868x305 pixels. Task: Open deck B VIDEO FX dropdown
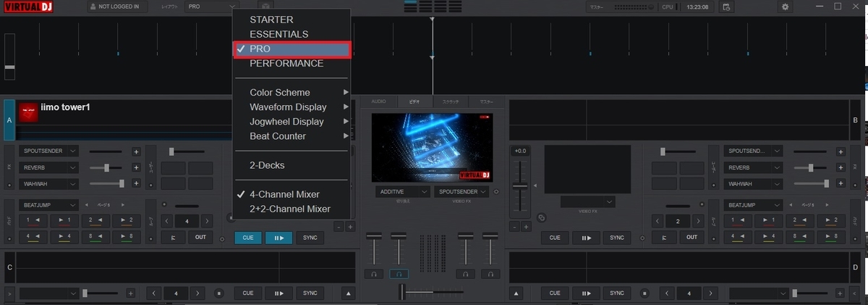coord(587,201)
